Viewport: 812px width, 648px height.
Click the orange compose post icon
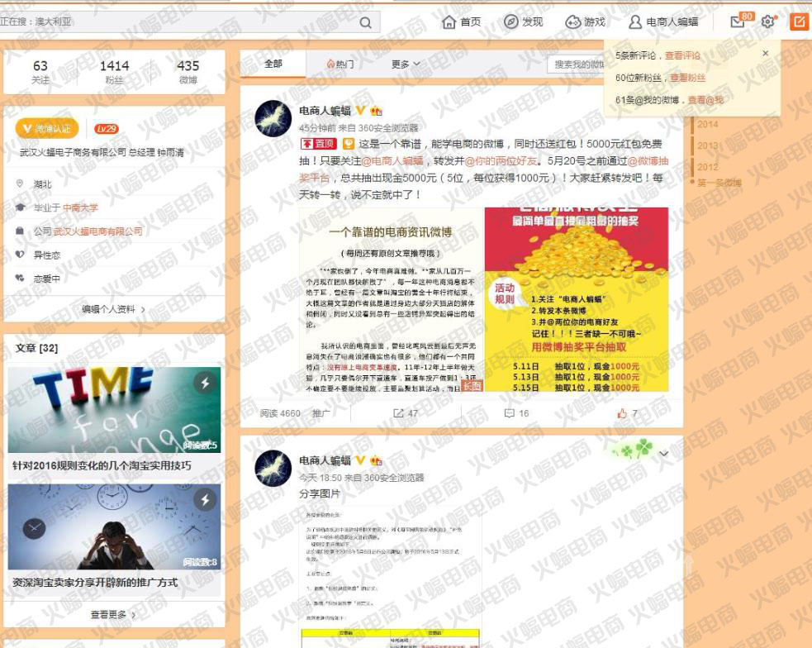coord(799,21)
